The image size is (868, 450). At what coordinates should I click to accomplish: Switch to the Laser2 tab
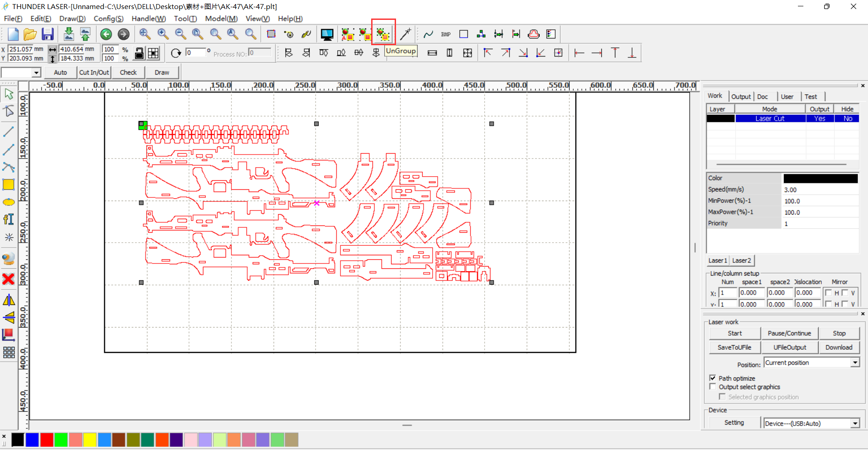tap(741, 261)
